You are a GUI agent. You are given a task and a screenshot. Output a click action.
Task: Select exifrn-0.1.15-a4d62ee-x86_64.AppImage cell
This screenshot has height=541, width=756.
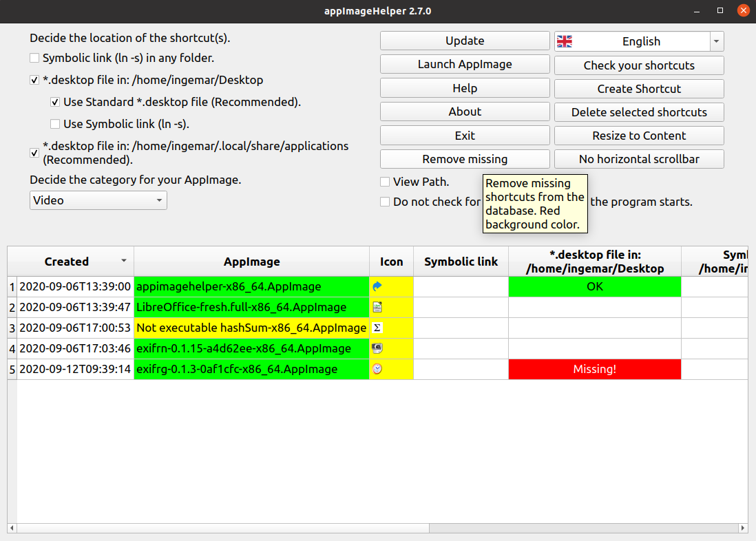252,348
